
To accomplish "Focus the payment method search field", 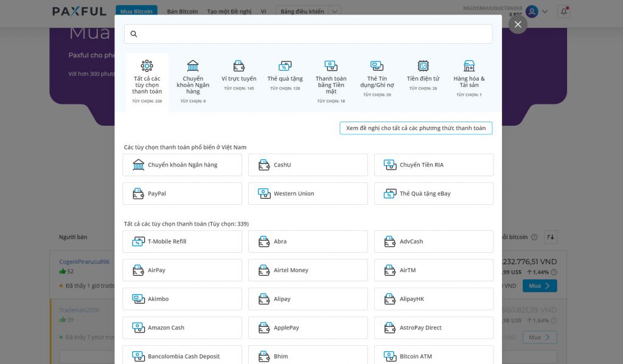I will [x=308, y=34].
